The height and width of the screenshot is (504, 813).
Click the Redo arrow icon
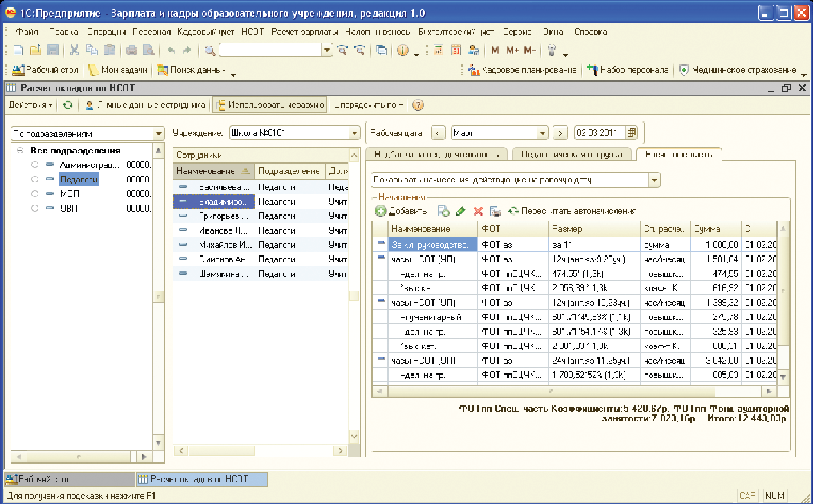(187, 51)
